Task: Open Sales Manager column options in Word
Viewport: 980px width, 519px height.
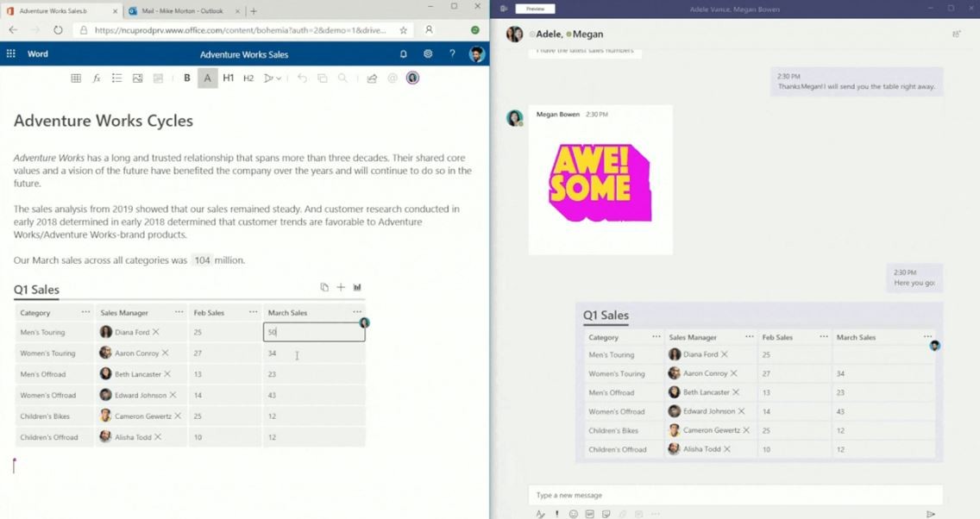Action: [x=179, y=311]
